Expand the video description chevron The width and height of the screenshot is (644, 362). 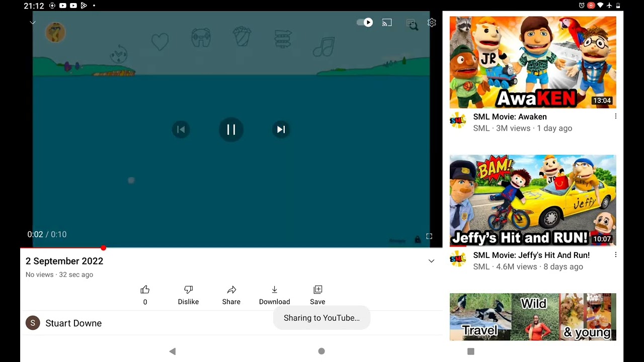[431, 261]
